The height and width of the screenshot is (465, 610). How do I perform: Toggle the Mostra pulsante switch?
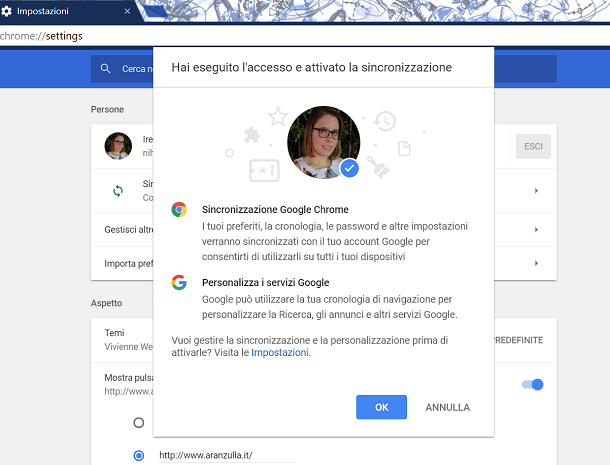[x=533, y=384]
